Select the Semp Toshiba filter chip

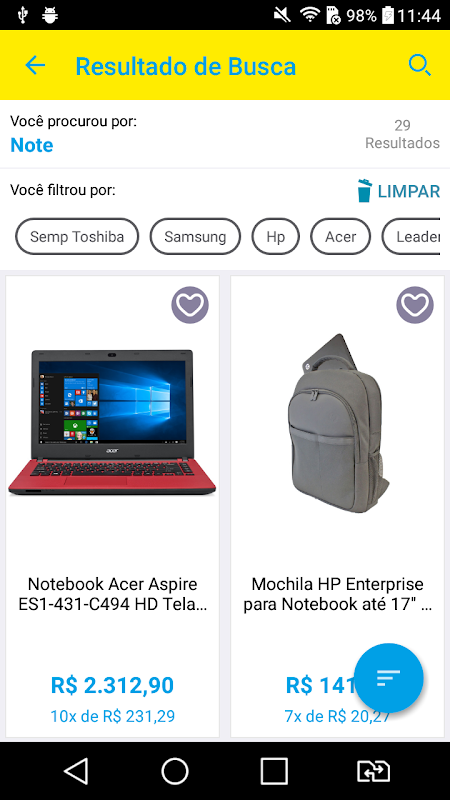click(77, 236)
